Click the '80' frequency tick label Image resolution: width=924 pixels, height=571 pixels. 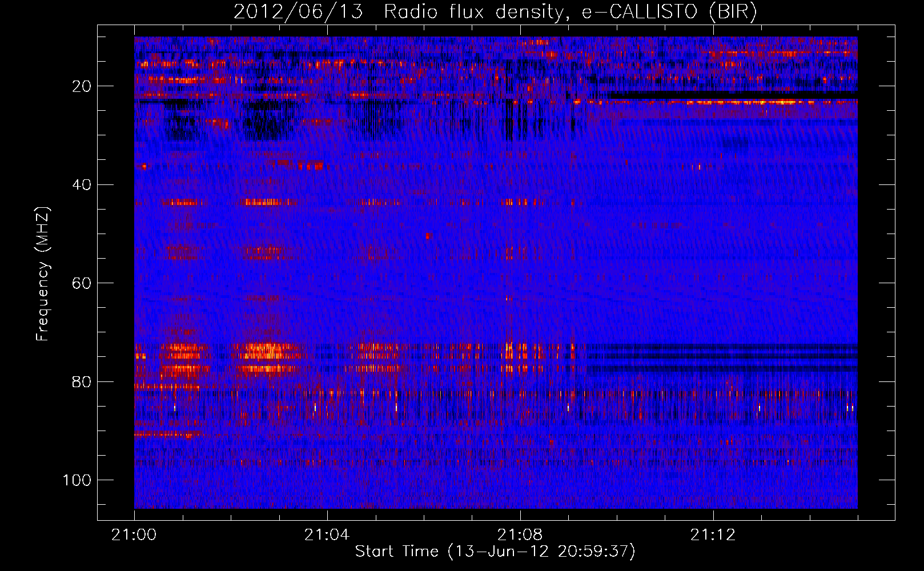82,381
